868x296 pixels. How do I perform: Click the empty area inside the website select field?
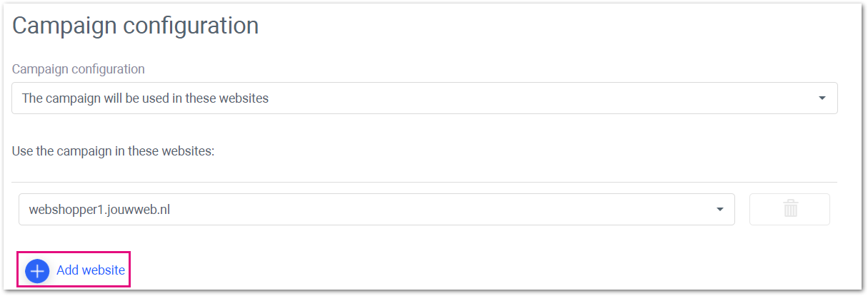(443, 210)
